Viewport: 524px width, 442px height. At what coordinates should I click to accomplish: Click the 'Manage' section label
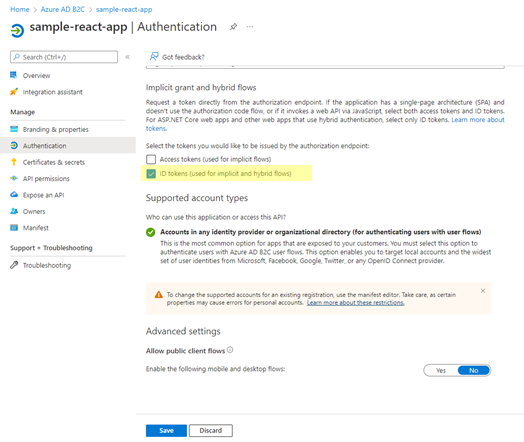click(x=22, y=112)
